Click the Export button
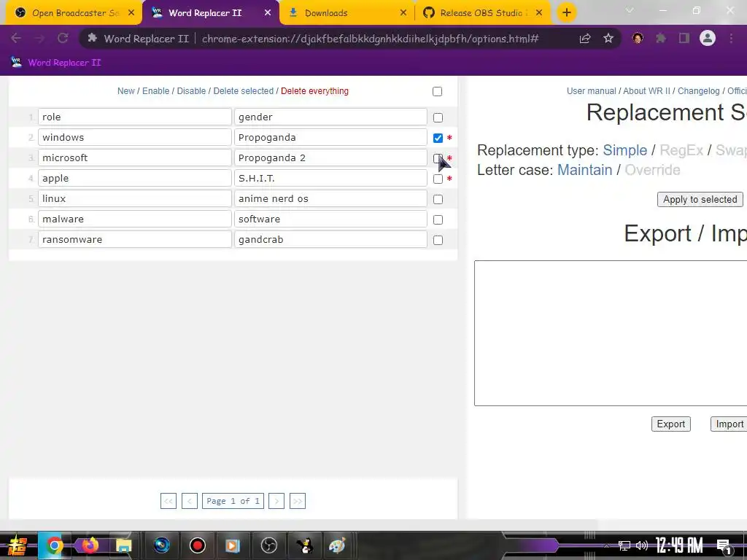The width and height of the screenshot is (747, 560). [671, 424]
